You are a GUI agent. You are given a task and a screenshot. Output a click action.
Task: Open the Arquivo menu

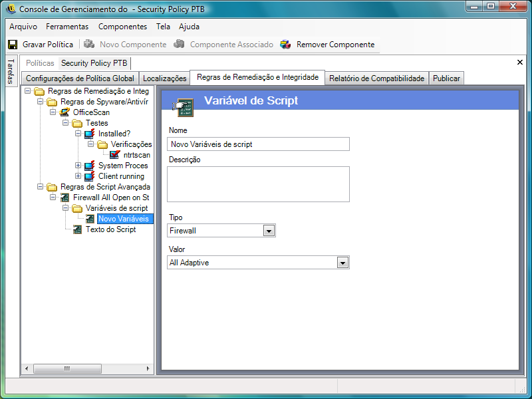pyautogui.click(x=23, y=27)
